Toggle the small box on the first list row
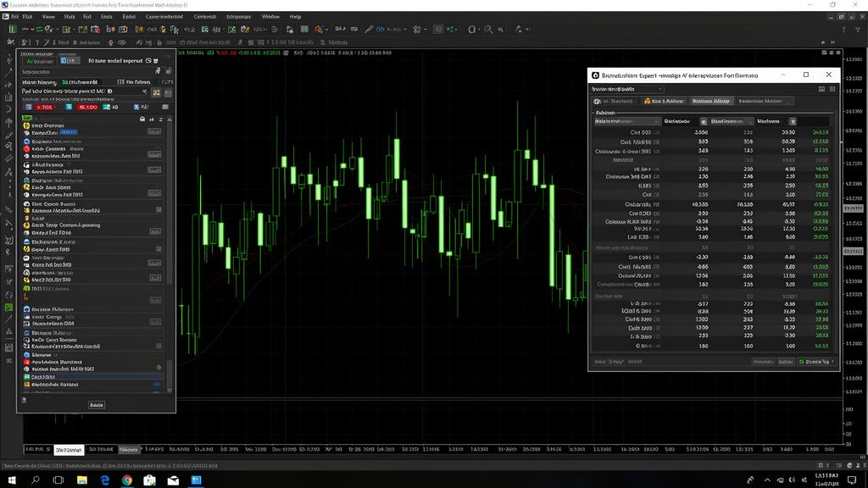The image size is (868, 488). point(154,133)
